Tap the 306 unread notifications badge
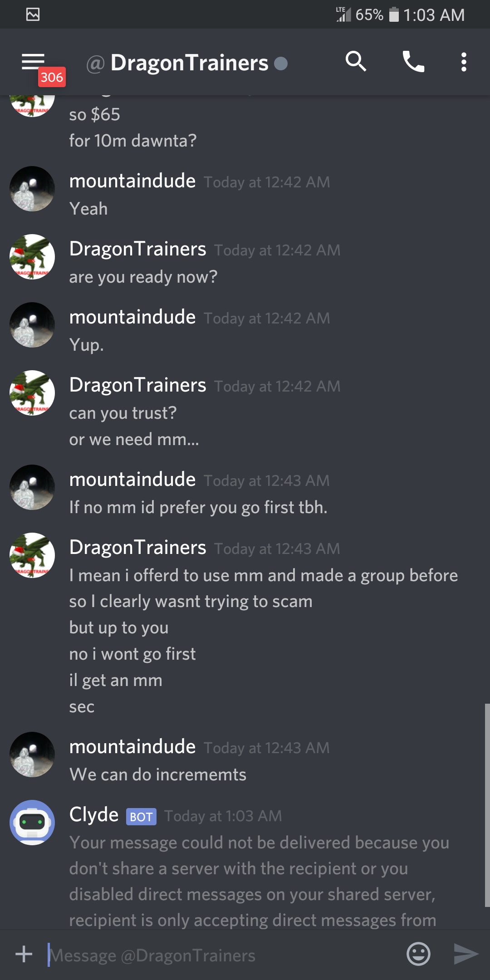Image resolution: width=490 pixels, height=980 pixels. [52, 77]
